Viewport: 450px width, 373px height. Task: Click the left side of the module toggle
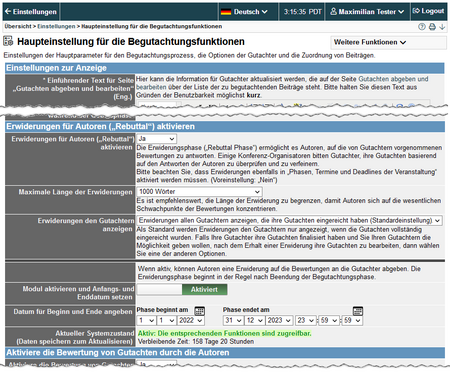159,289
